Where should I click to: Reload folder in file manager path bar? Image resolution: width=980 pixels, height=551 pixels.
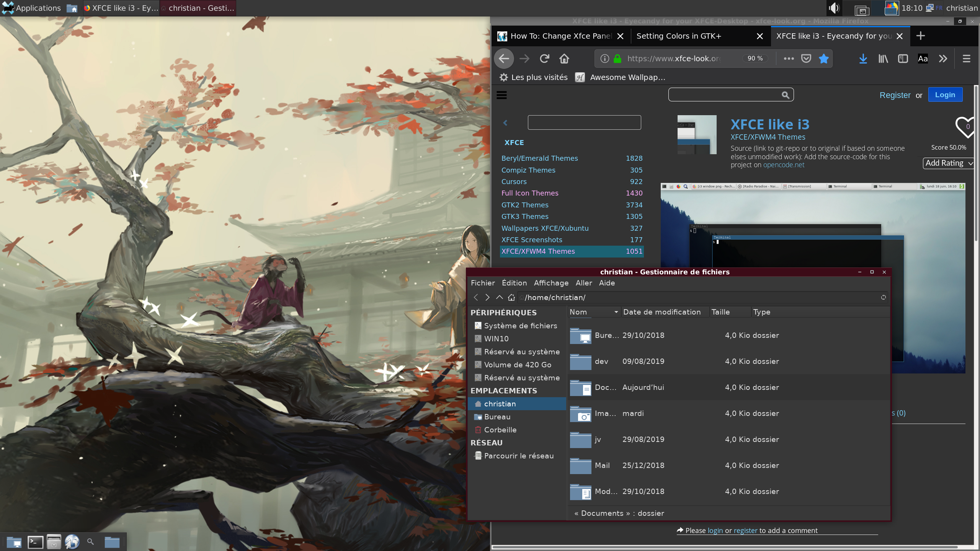884,297
